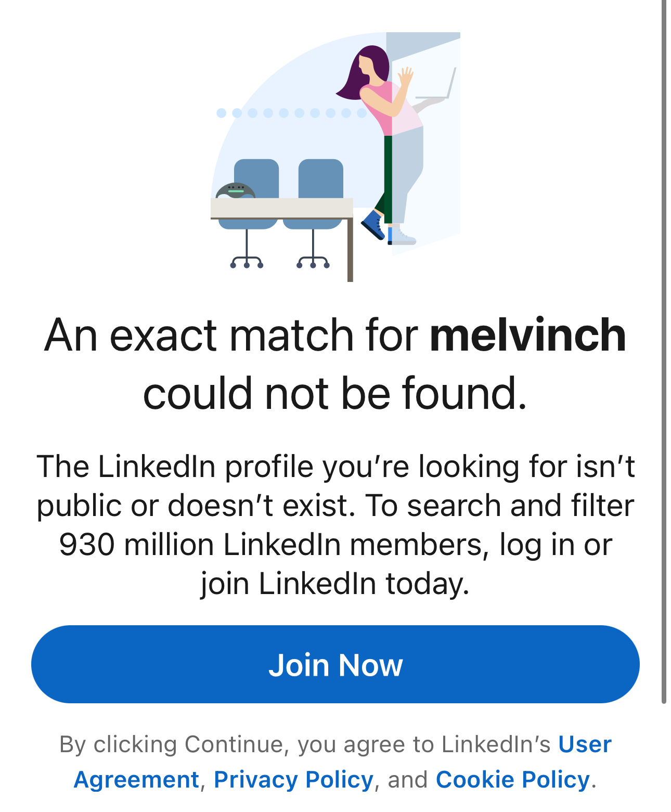This screenshot has height=812, width=671.
Task: Click the "join LinkedIn today." text line
Action: click(x=335, y=583)
